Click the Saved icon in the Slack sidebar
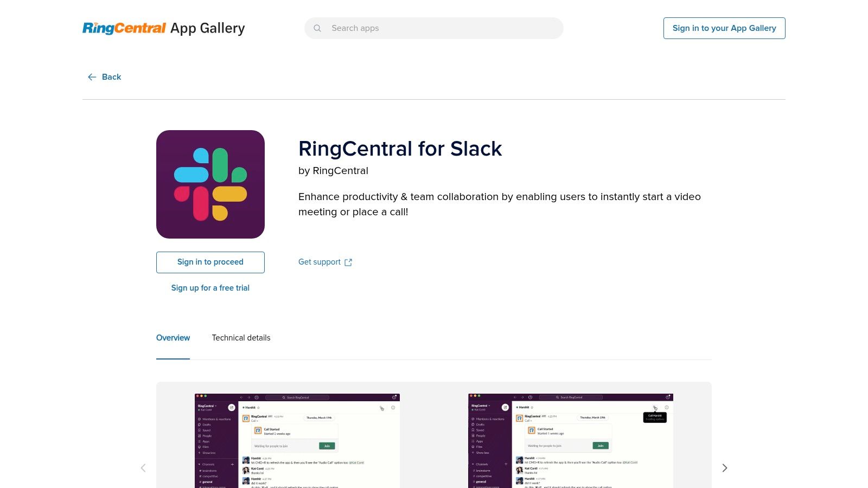 (x=199, y=431)
